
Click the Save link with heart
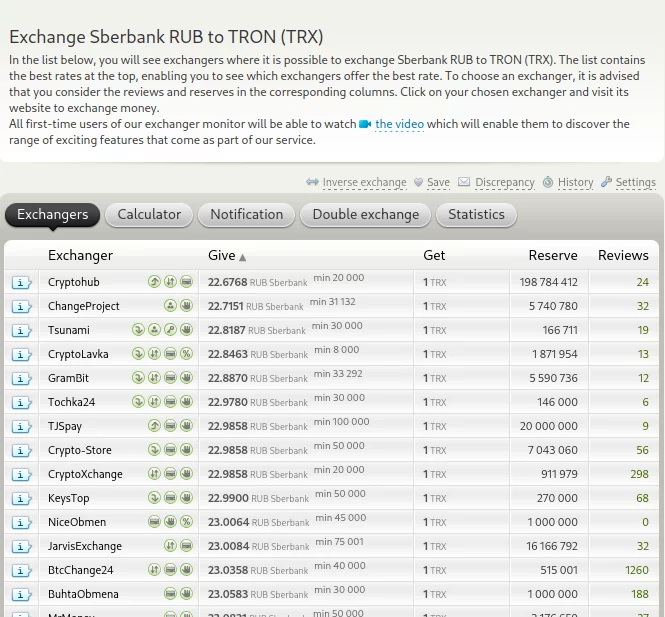(x=437, y=183)
